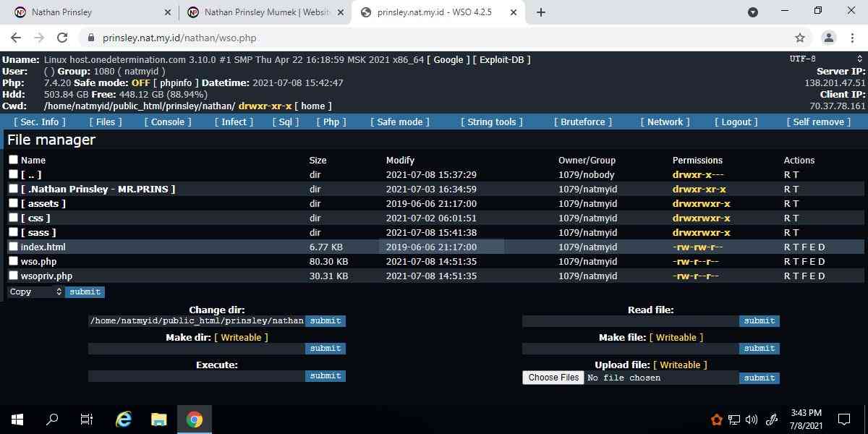
Task: Open the Windows Start menu
Action: [17, 419]
